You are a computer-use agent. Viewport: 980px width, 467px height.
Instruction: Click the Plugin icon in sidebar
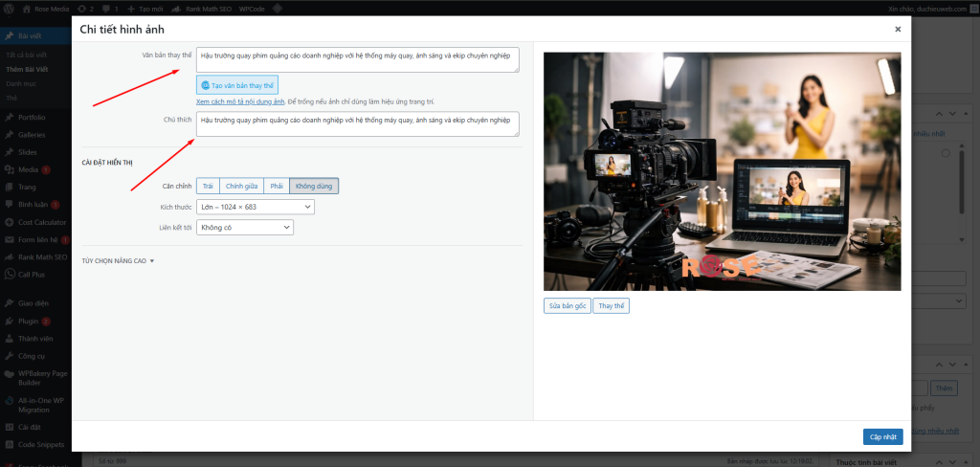[10, 321]
